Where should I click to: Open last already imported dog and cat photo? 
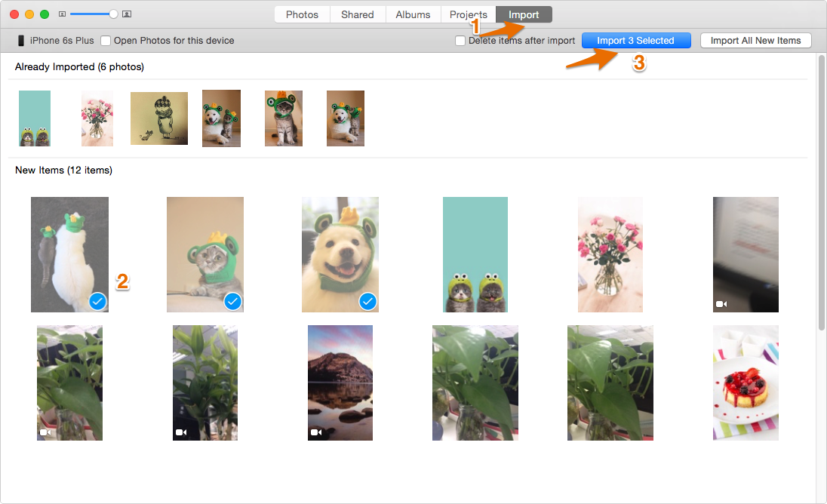pyautogui.click(x=346, y=118)
